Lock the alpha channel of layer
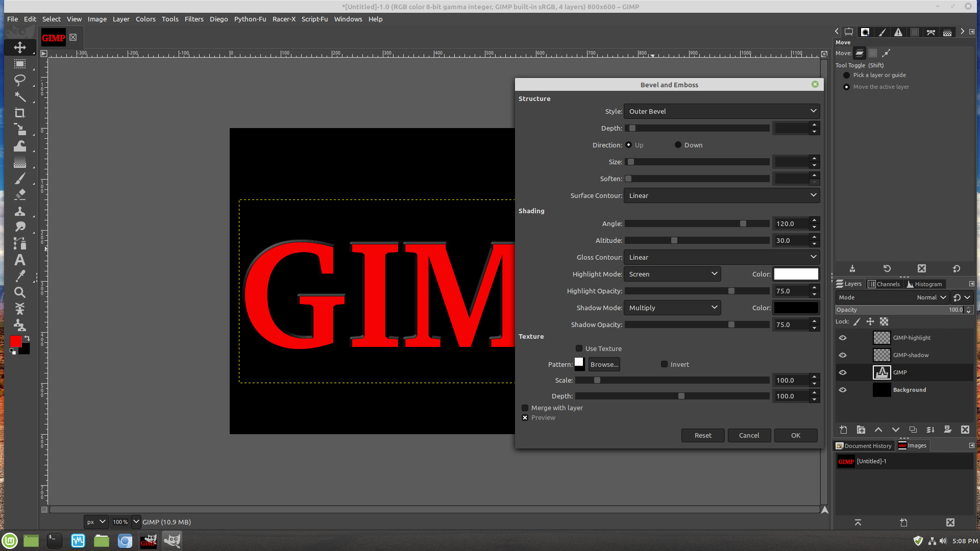Viewport: 980px width, 551px height. pyautogui.click(x=884, y=321)
